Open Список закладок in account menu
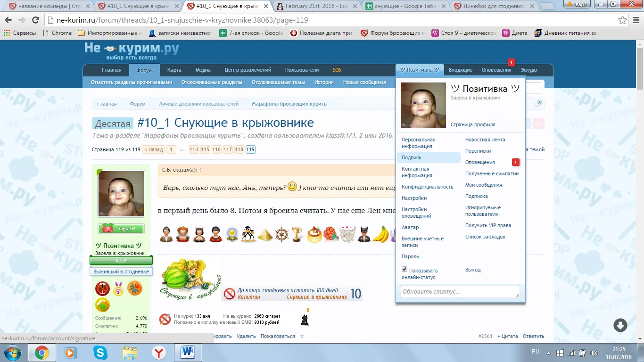The image size is (644, 362). [x=485, y=237]
